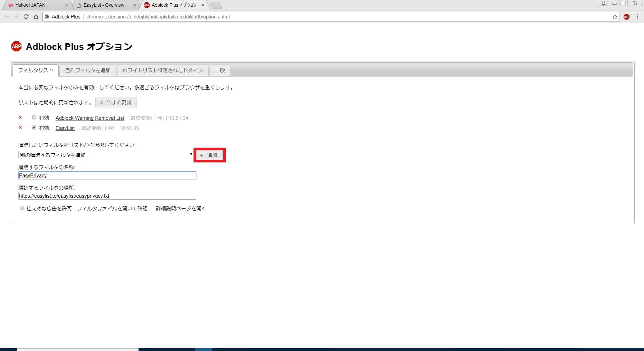Close the Yahoo! JAPAN tab
This screenshot has width=644, height=351.
pos(66,5)
